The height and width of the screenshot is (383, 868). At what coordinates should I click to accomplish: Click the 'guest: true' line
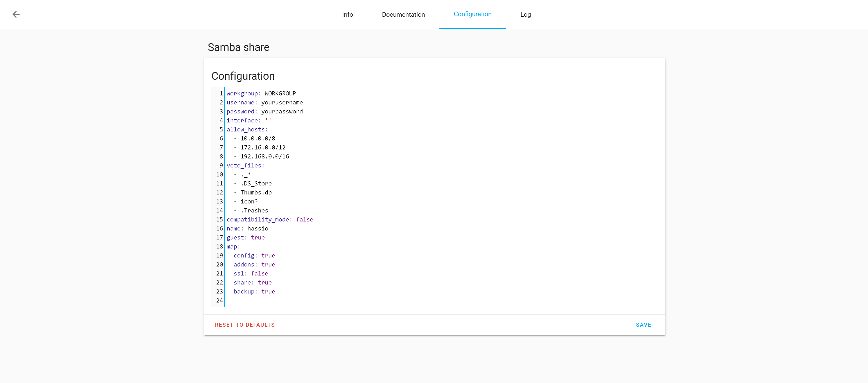[246, 238]
